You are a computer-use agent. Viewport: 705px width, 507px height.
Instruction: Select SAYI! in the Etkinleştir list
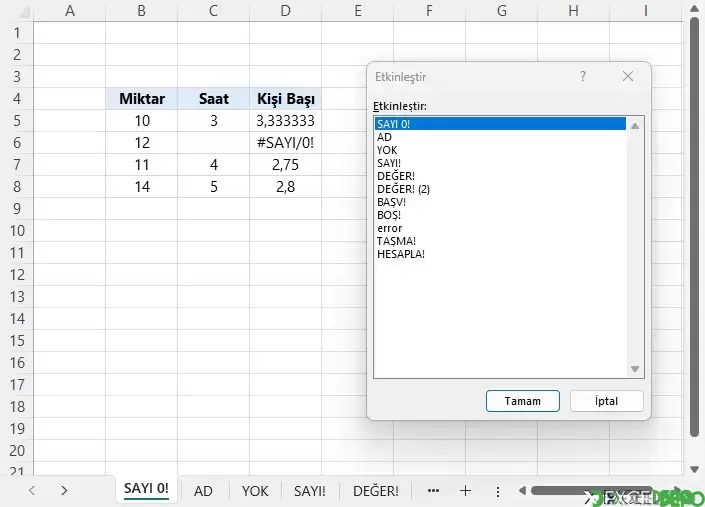point(500,163)
